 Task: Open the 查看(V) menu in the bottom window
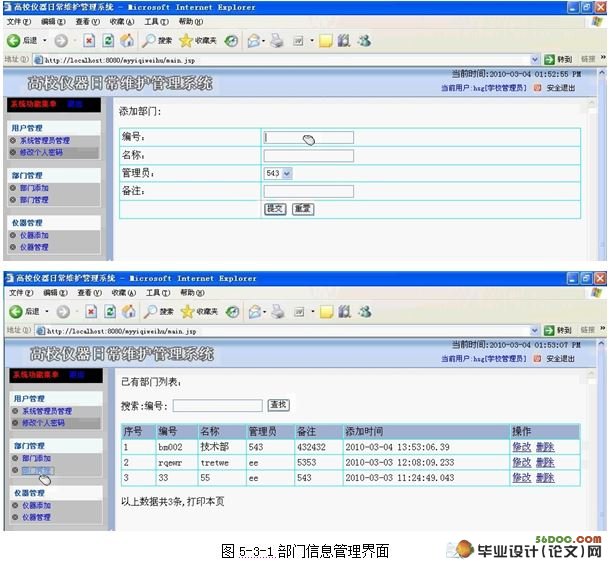tap(87, 292)
